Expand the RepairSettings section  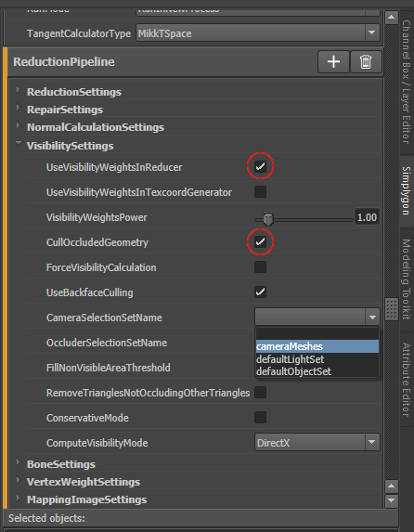(x=19, y=108)
